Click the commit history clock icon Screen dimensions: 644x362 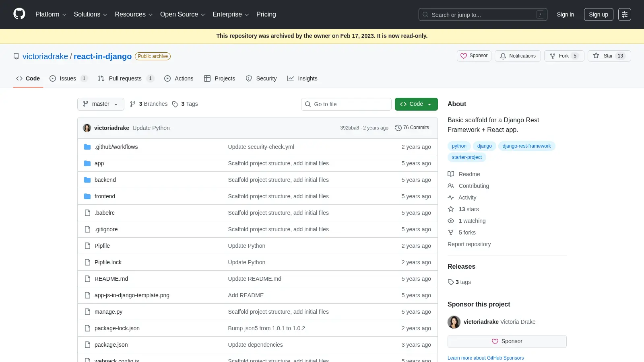[398, 128]
